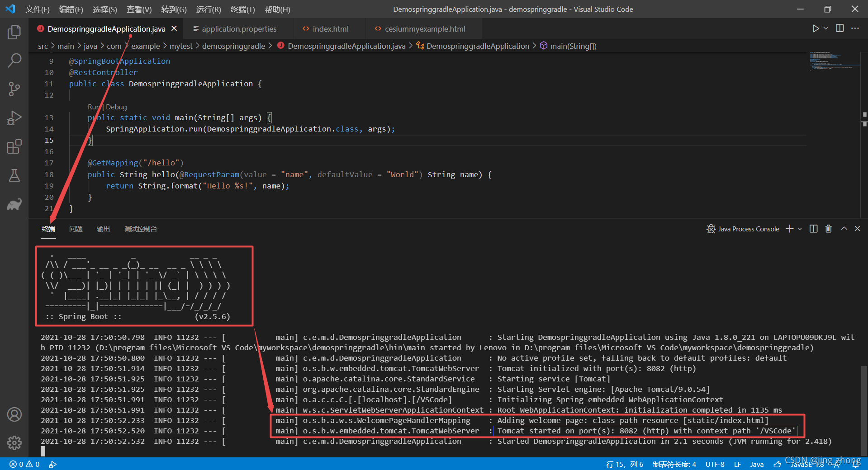This screenshot has width=868, height=470.
Task: Select the 调试控制台 panel tab
Action: (x=141, y=229)
